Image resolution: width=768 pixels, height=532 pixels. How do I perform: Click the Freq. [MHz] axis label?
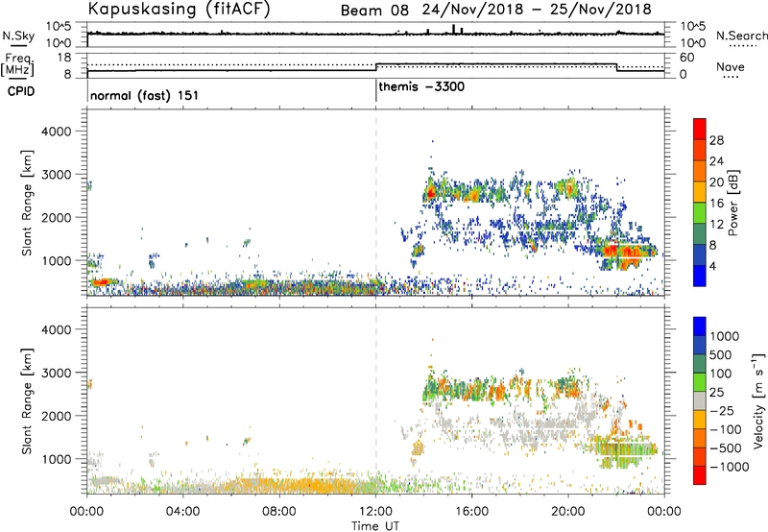(x=17, y=64)
